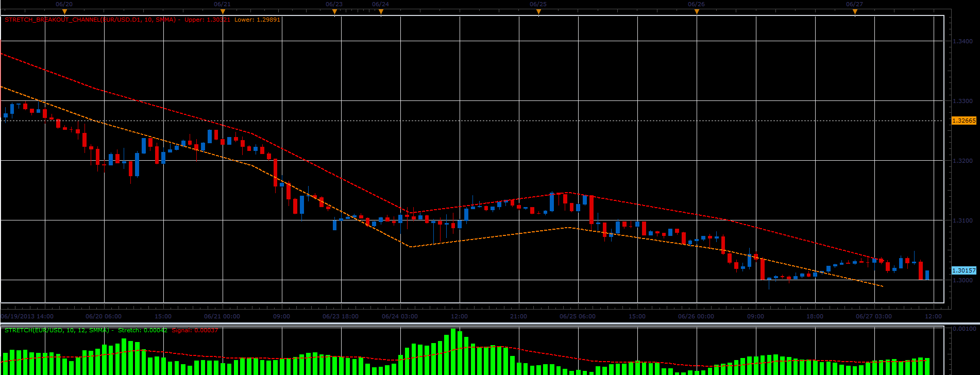This screenshot has height=375, width=980.
Task: Click the 1.3000 price axis label
Action: click(x=963, y=280)
